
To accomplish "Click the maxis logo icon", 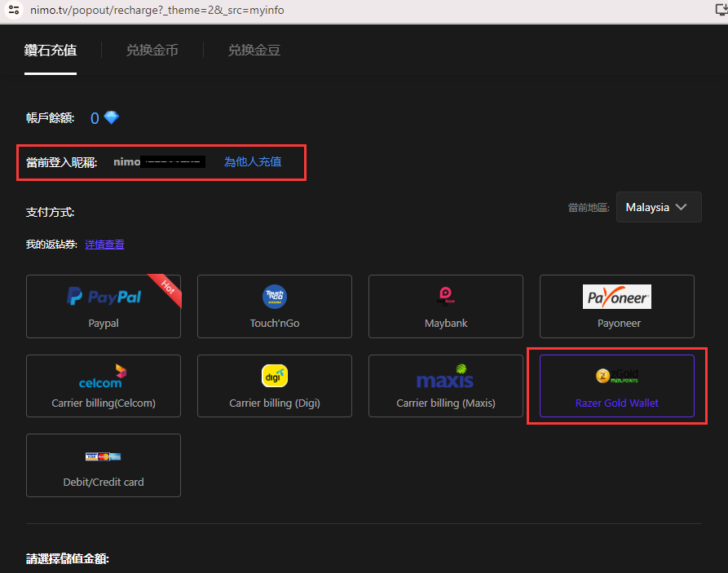I will tap(445, 377).
